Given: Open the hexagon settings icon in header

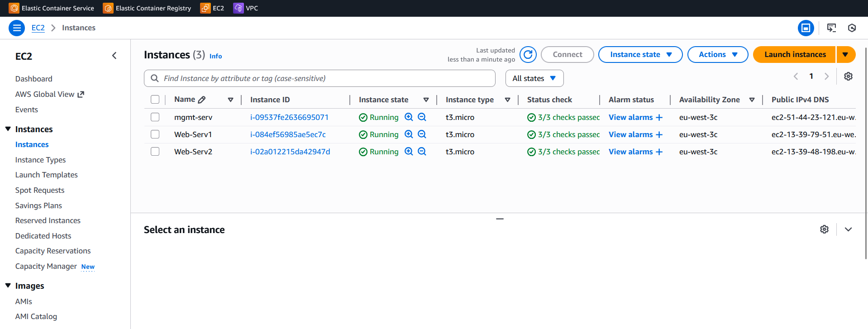Looking at the screenshot, I should [x=852, y=28].
